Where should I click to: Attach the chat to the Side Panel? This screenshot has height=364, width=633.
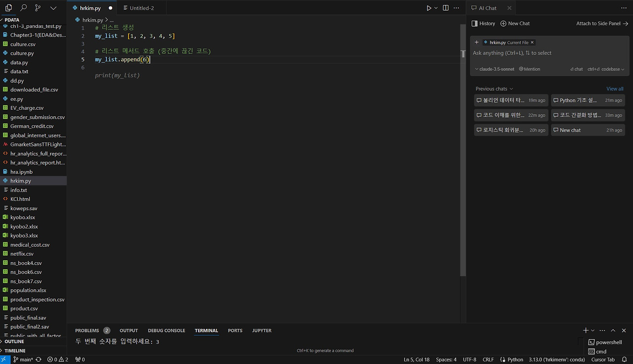point(602,23)
